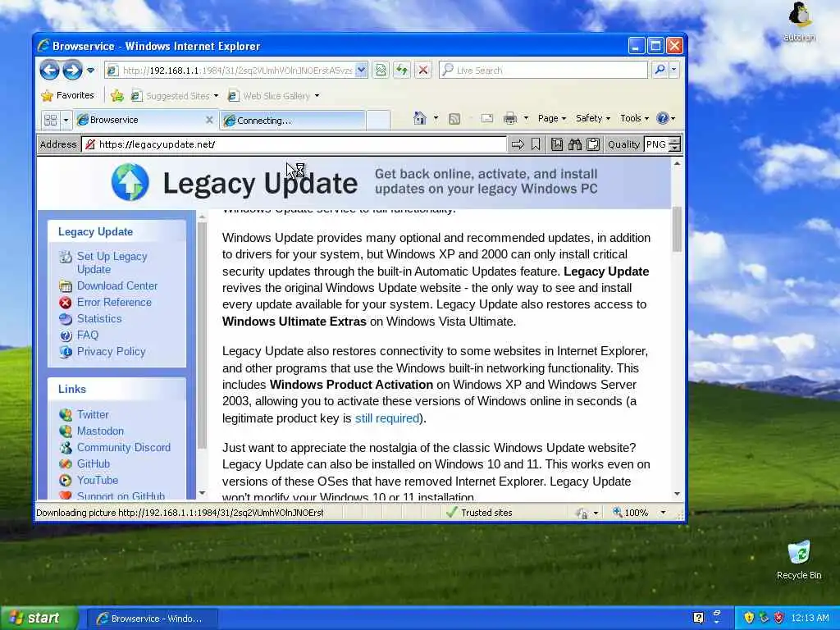Open the Safety menu
840x630 pixels.
click(592, 118)
